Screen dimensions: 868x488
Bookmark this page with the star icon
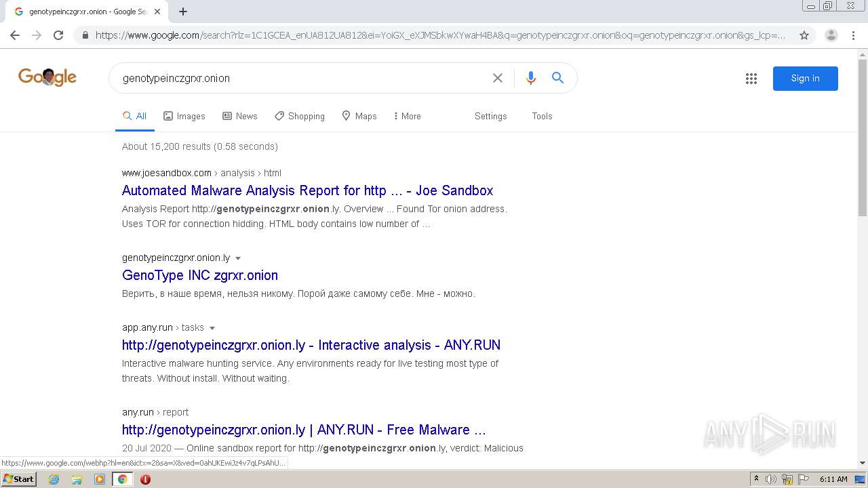click(x=804, y=35)
